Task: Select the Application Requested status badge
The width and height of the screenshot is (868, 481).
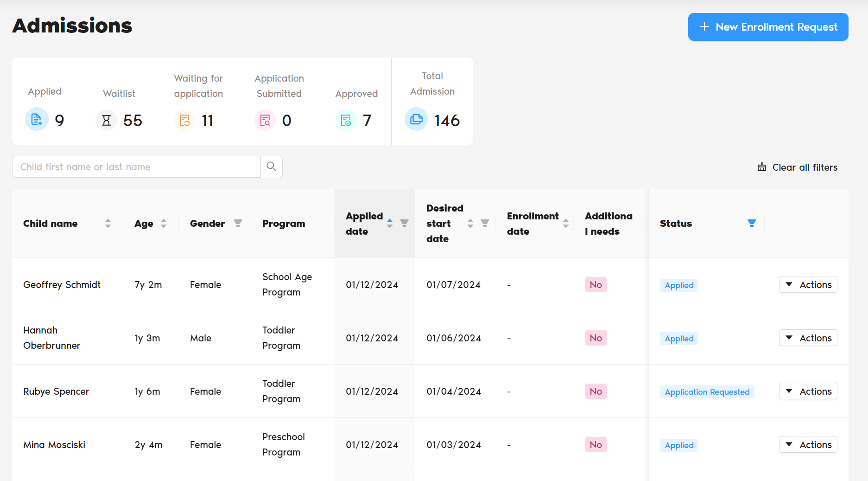Action: pyautogui.click(x=707, y=391)
